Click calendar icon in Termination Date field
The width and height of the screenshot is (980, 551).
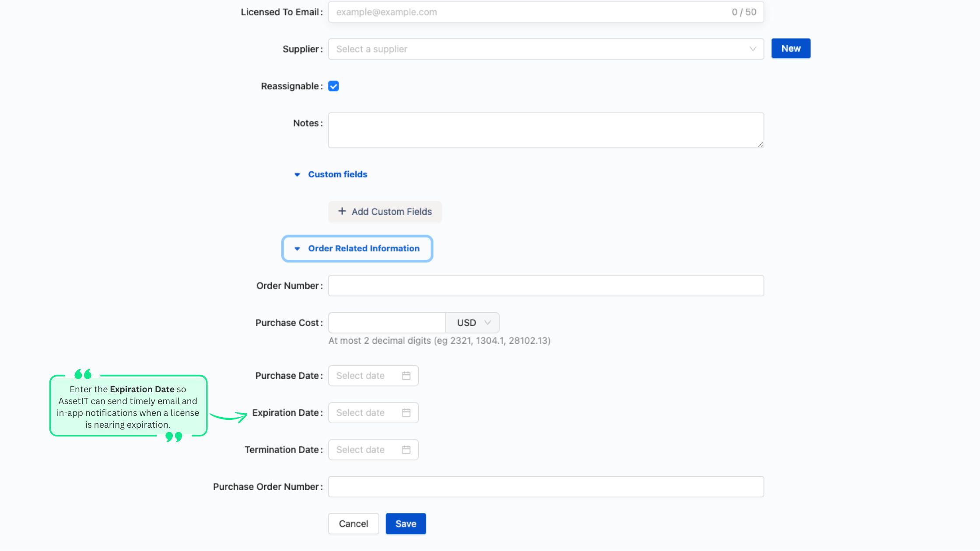coord(406,450)
